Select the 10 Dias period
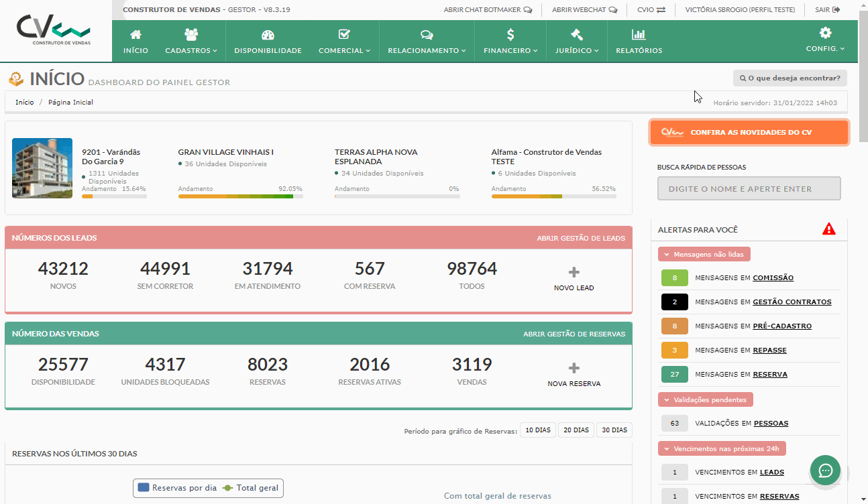868x504 pixels. (538, 430)
